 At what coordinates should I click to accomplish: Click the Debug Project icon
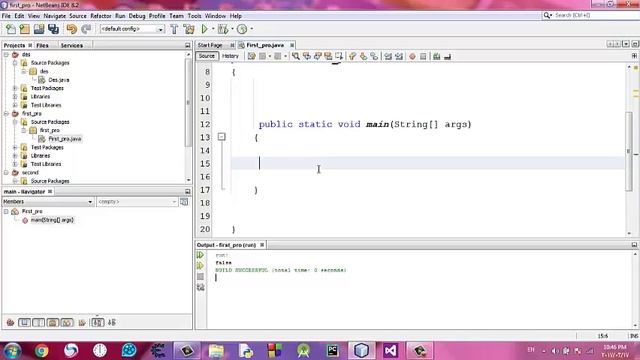tap(223, 29)
